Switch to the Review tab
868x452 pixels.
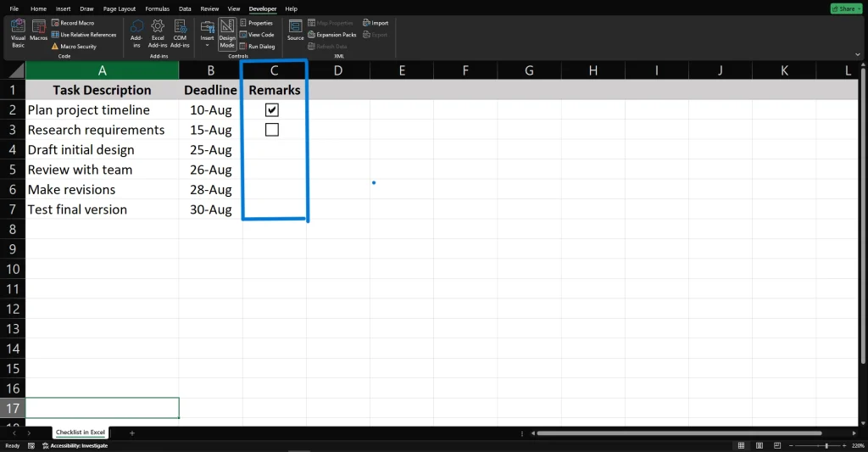(209, 8)
